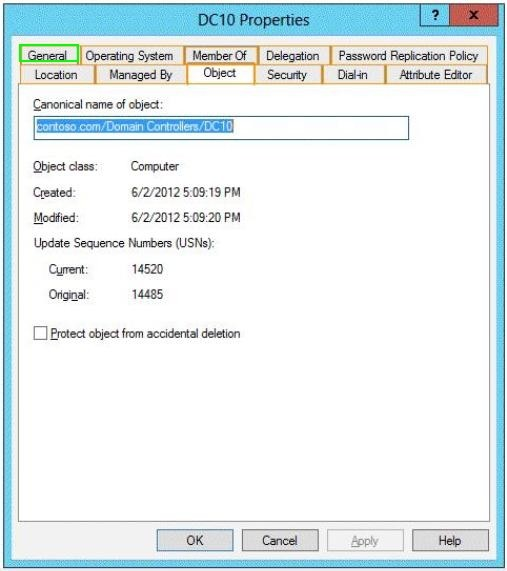Switch to the Location tab
The height and width of the screenshot is (571, 507).
click(56, 75)
